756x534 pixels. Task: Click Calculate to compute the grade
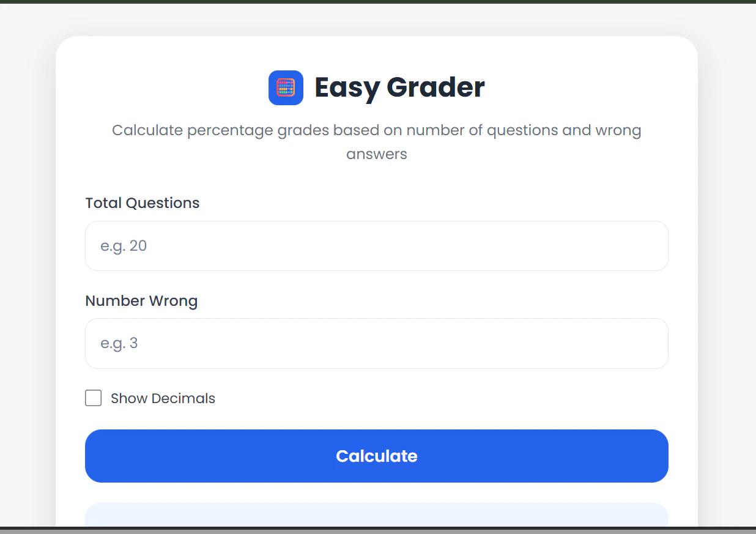[377, 456]
